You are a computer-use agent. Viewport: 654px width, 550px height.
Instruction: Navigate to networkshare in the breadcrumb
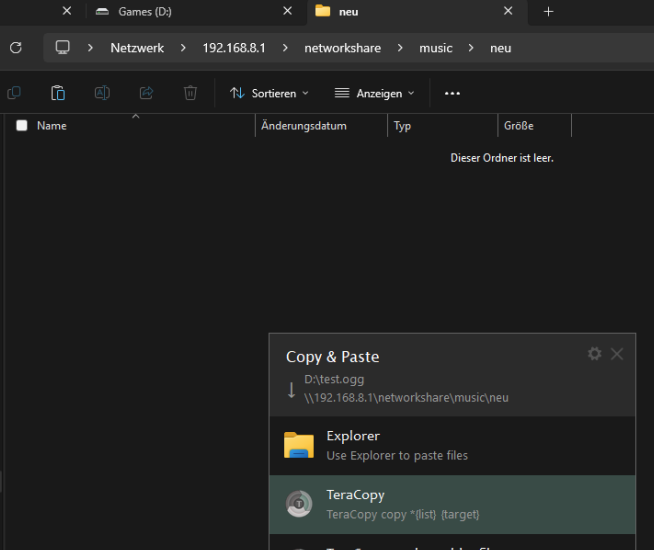click(342, 48)
